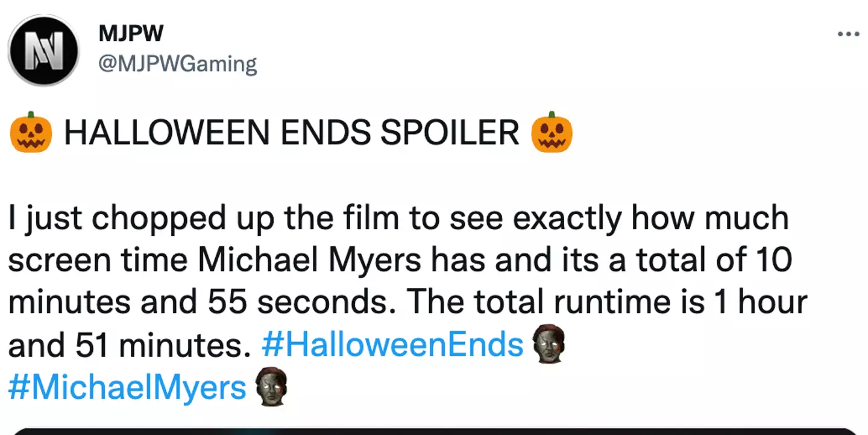Click the MJPW display name

tap(130, 34)
